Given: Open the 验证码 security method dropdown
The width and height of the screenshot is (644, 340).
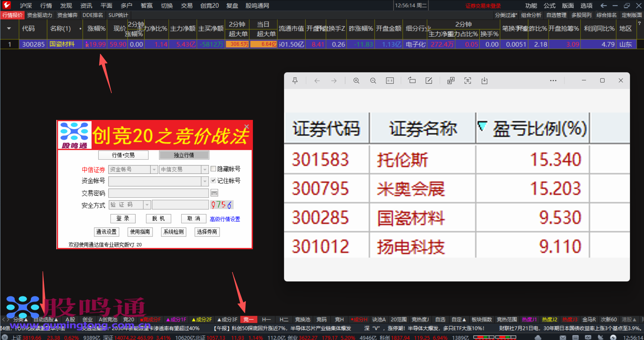Looking at the screenshot, I should coord(147,205).
